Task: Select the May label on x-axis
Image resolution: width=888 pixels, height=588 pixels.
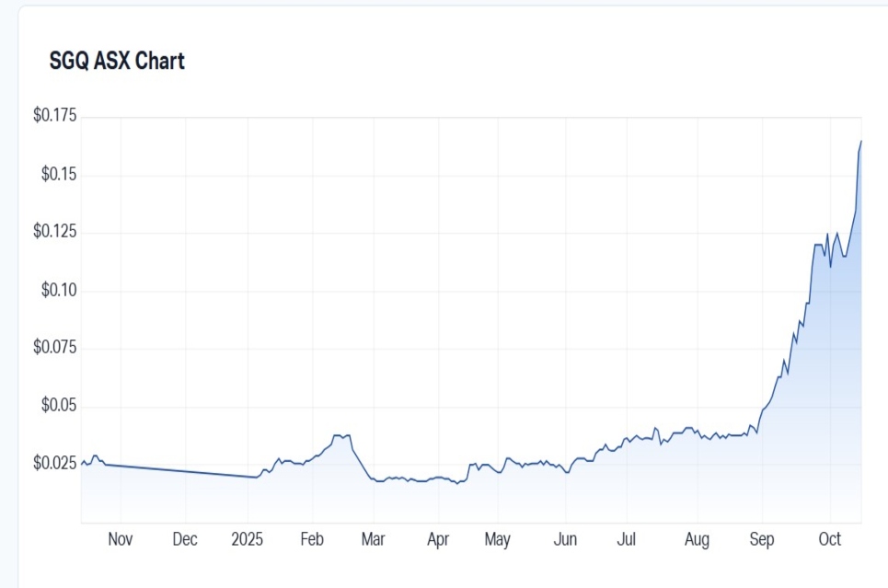Action: coord(497,540)
